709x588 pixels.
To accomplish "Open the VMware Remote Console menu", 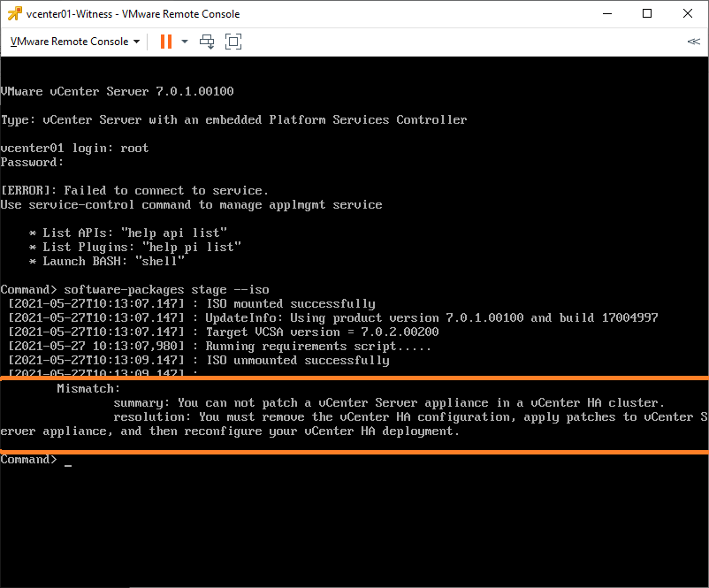I will (74, 42).
